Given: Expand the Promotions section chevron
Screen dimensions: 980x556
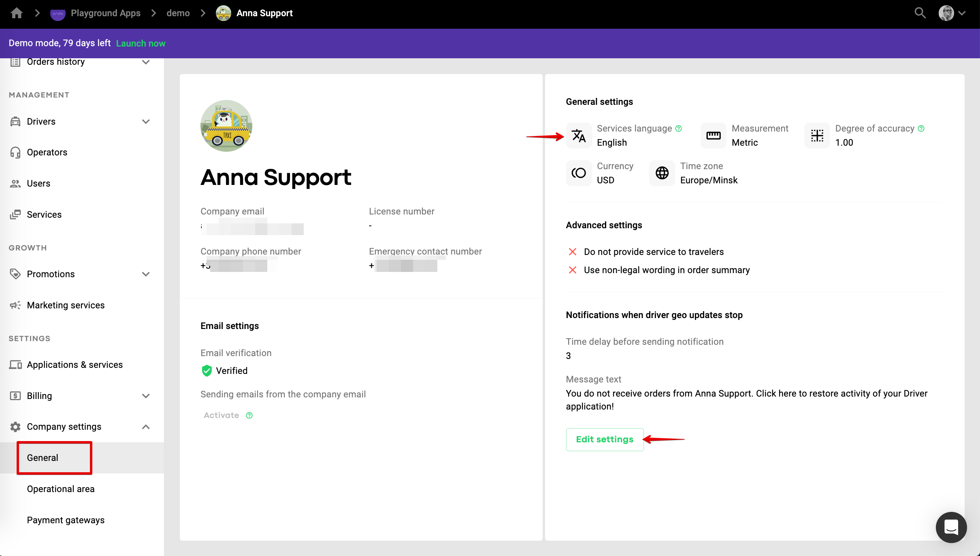Looking at the screenshot, I should pos(146,274).
